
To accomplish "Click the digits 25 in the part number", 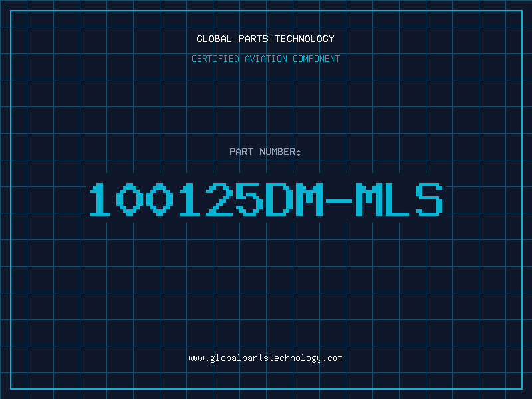I will [235, 199].
